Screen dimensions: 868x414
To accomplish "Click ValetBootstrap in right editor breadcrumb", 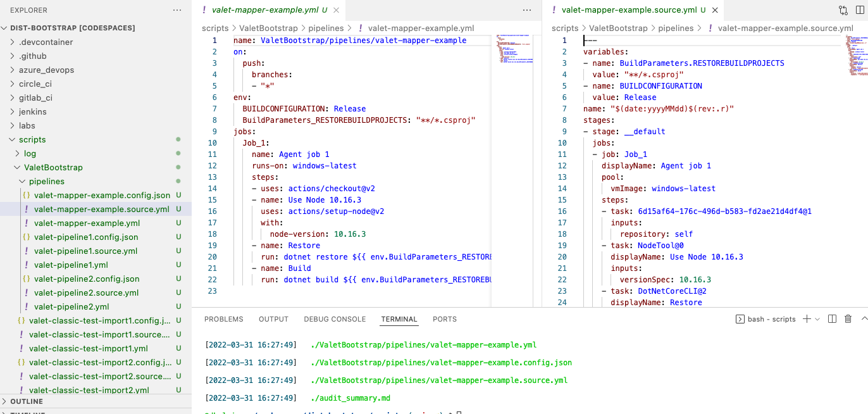I will point(618,28).
